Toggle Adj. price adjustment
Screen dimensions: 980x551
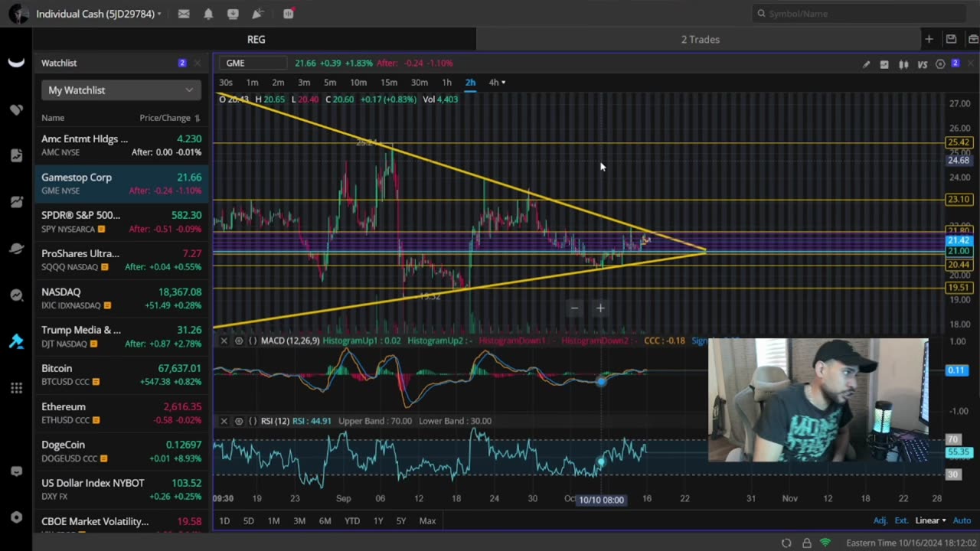coord(880,520)
